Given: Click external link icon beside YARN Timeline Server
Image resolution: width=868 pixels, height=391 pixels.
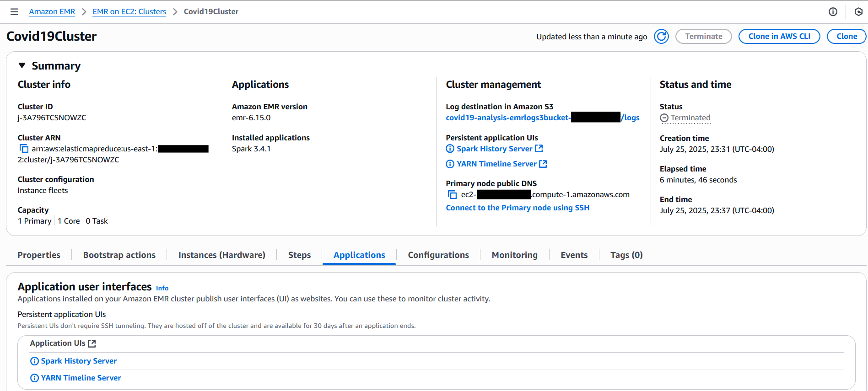Looking at the screenshot, I should [x=543, y=164].
